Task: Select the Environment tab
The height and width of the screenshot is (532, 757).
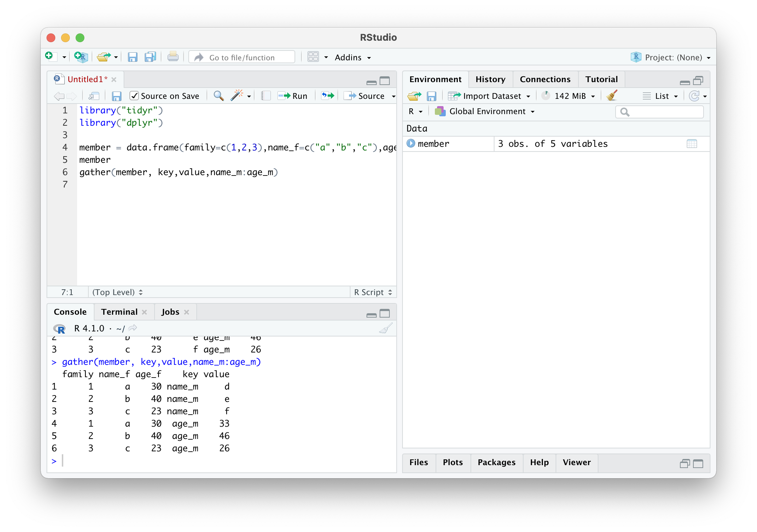Action: (435, 79)
